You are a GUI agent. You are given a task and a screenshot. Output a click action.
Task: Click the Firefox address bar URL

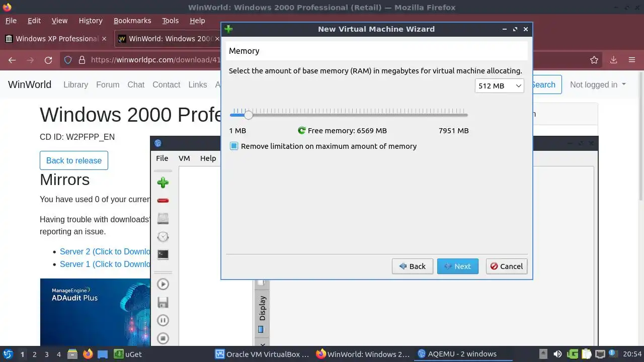(156, 60)
